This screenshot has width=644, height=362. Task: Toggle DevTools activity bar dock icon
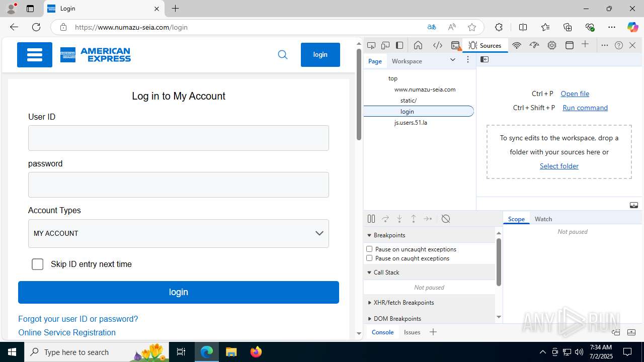(x=399, y=45)
